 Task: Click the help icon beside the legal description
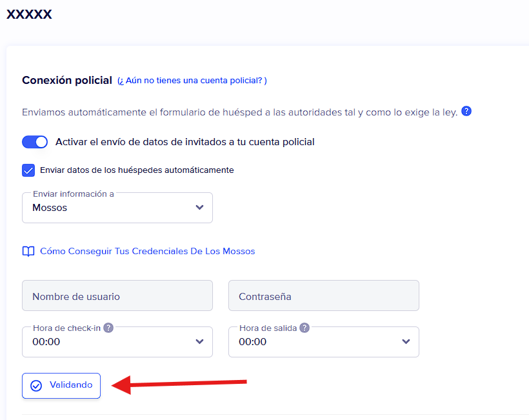pos(466,112)
